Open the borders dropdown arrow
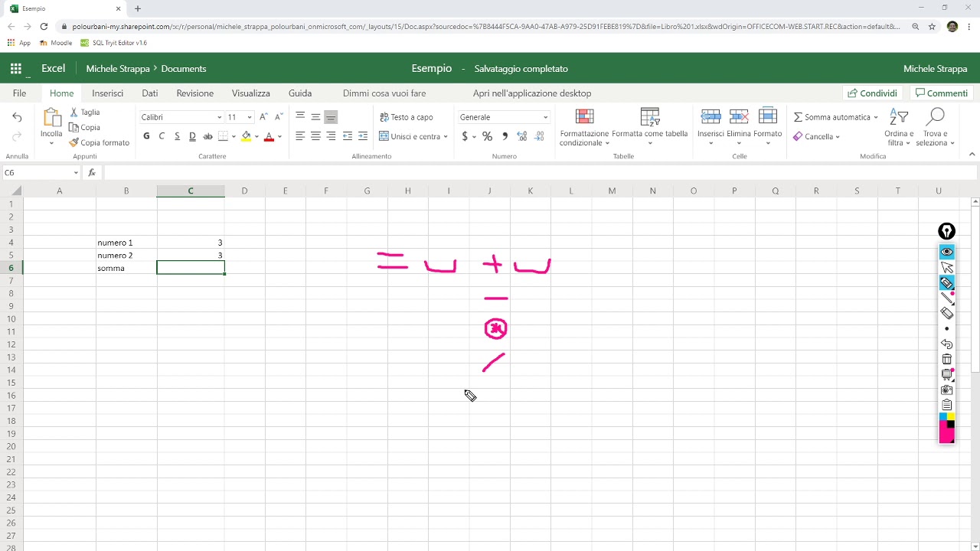 tap(234, 137)
